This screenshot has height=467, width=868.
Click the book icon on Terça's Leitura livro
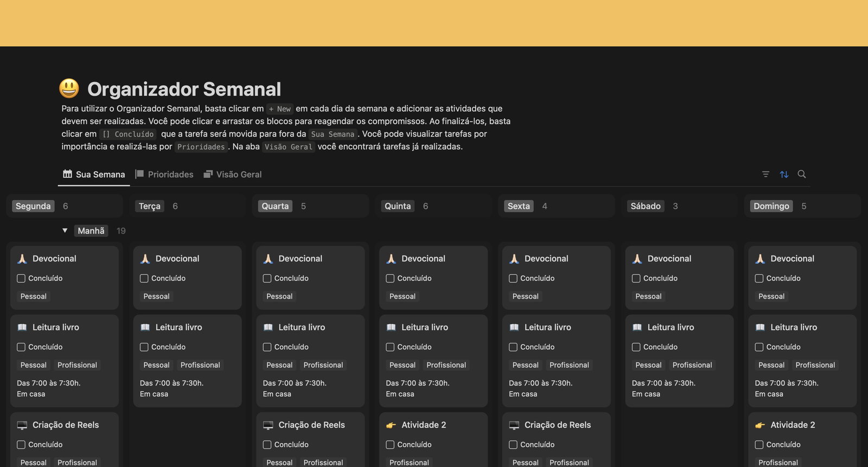tap(145, 328)
